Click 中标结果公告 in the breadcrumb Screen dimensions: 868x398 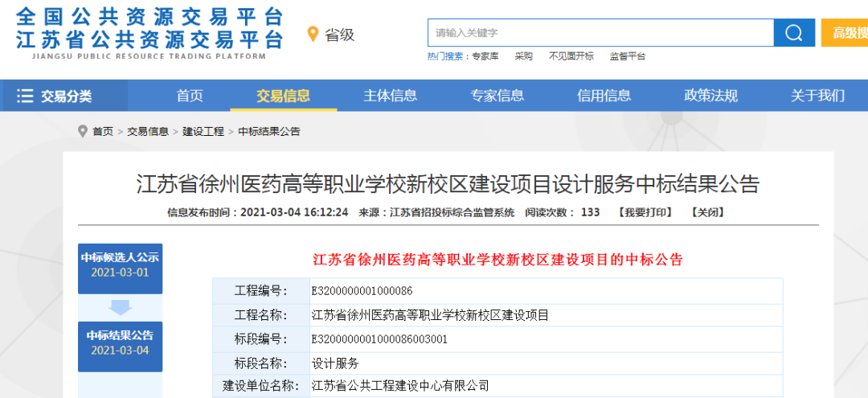coord(269,132)
